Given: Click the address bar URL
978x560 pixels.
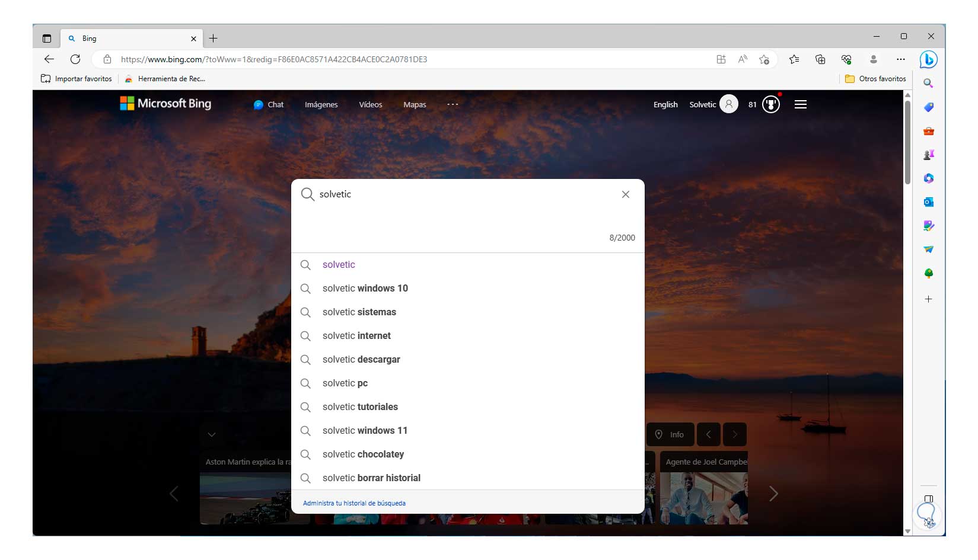Looking at the screenshot, I should point(274,59).
